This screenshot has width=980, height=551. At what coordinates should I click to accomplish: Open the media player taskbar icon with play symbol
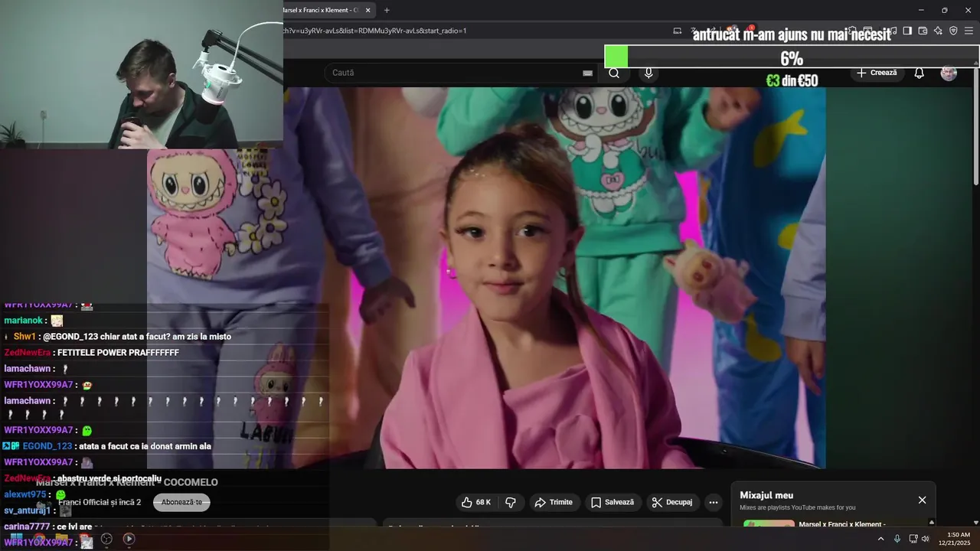[129, 539]
